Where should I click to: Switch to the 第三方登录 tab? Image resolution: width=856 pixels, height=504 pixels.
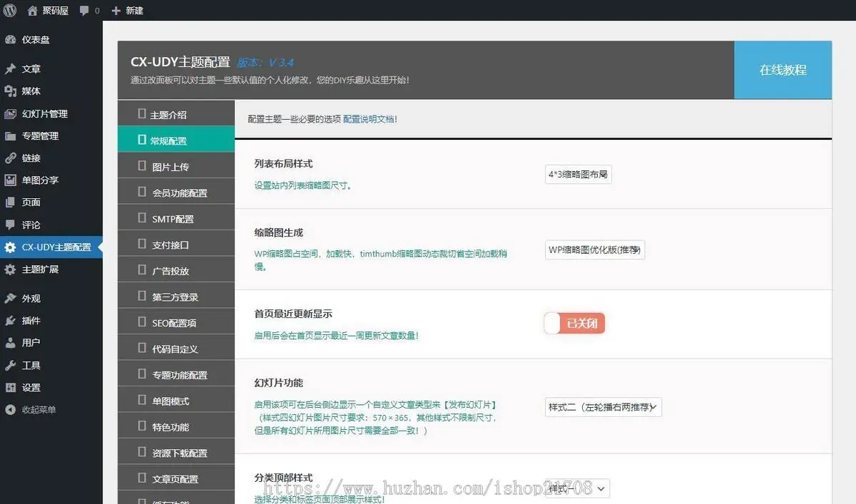176,297
